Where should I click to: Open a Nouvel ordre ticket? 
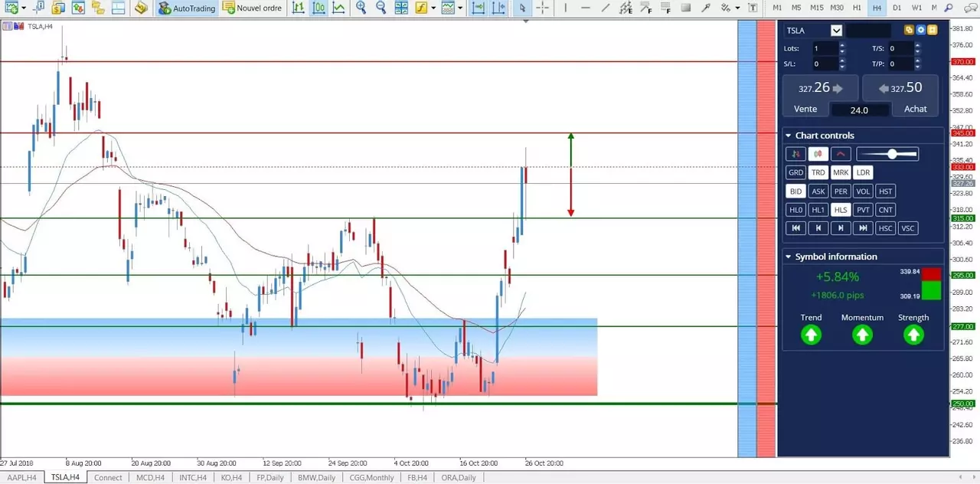(x=253, y=8)
